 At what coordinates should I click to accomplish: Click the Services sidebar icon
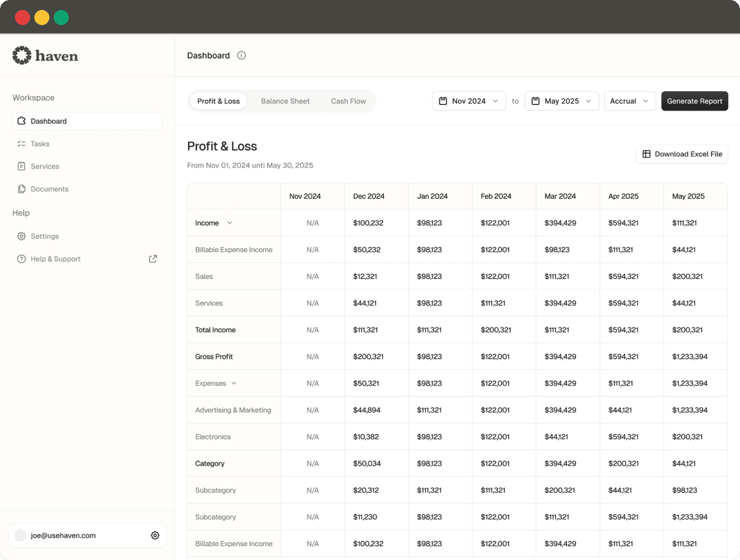pyautogui.click(x=21, y=166)
